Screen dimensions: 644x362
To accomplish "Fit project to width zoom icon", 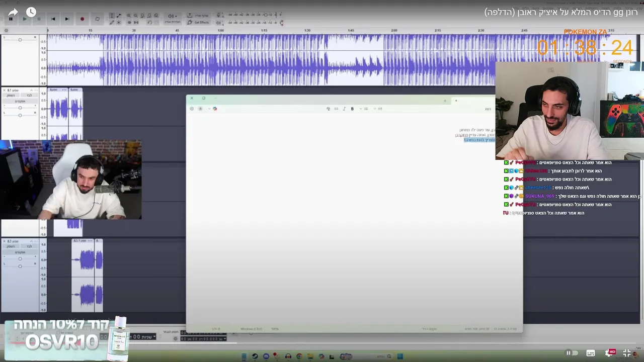I will 149,16.
